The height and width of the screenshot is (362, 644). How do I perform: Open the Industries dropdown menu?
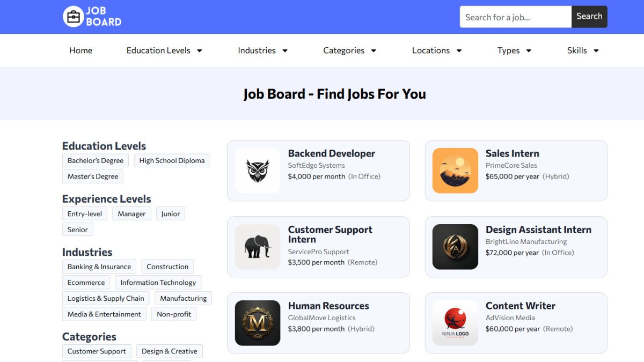tap(262, 50)
